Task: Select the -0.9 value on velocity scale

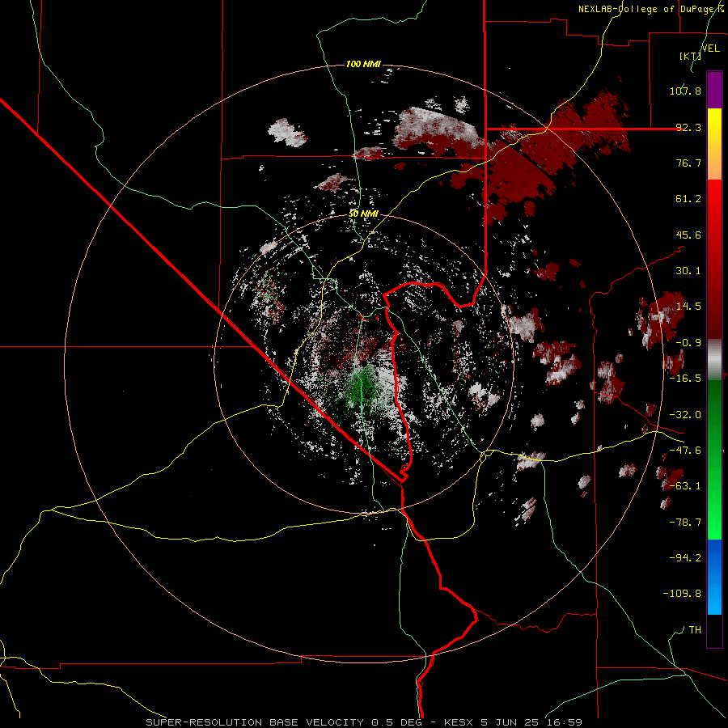Action: pos(688,343)
